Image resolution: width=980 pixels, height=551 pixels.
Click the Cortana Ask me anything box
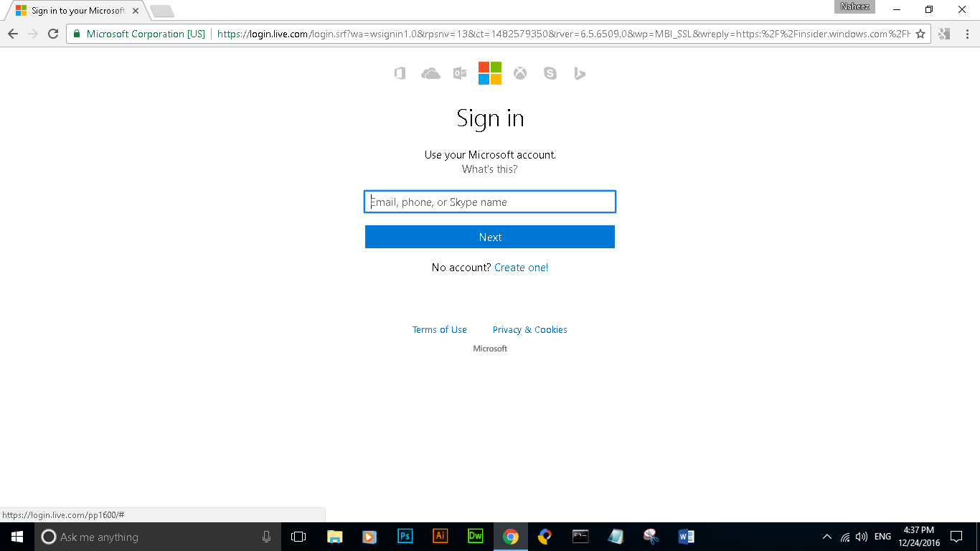click(158, 537)
